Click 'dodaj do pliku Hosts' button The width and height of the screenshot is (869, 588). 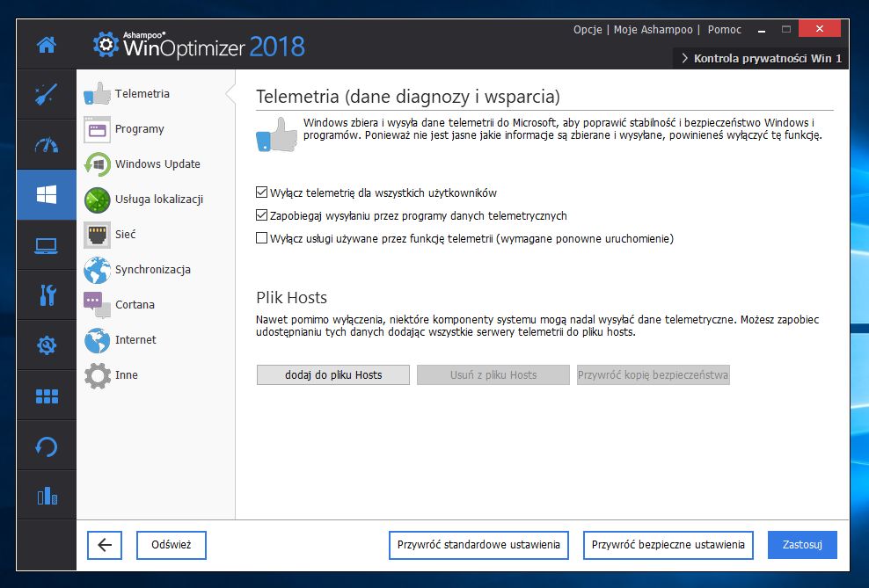333,374
